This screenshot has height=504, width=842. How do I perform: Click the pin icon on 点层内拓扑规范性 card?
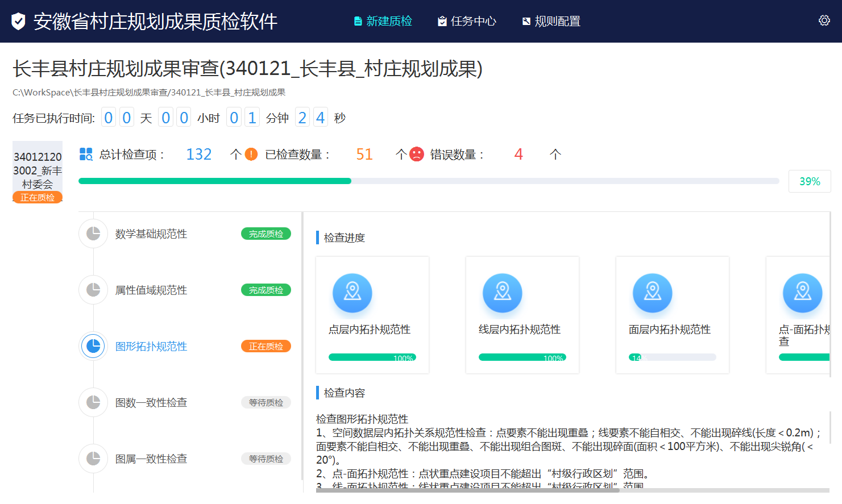coord(352,292)
